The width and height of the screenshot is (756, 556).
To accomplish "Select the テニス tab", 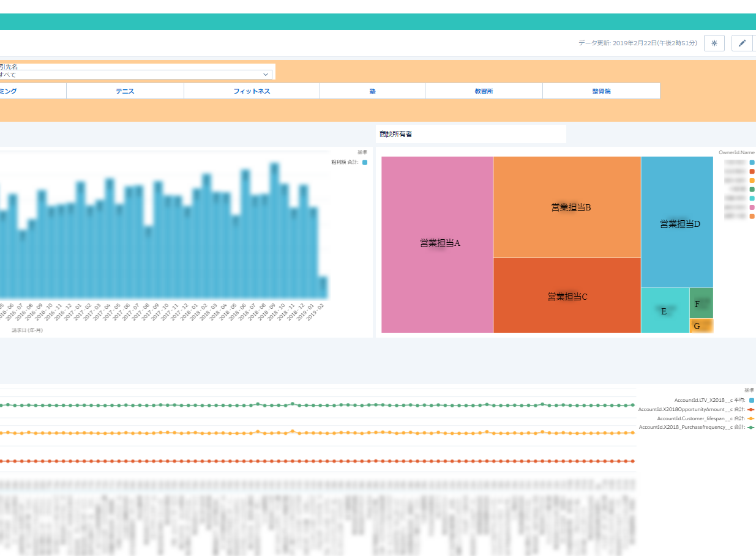I will click(125, 91).
